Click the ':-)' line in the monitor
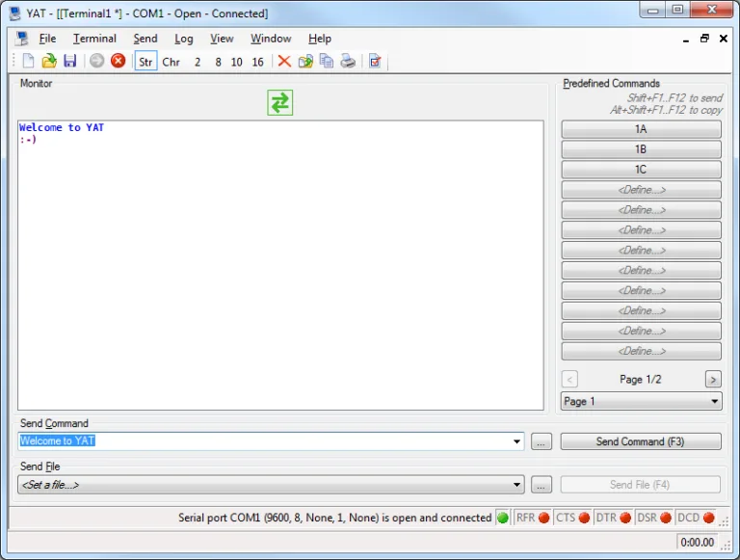Image resolution: width=740 pixels, height=560 pixels. [28, 140]
